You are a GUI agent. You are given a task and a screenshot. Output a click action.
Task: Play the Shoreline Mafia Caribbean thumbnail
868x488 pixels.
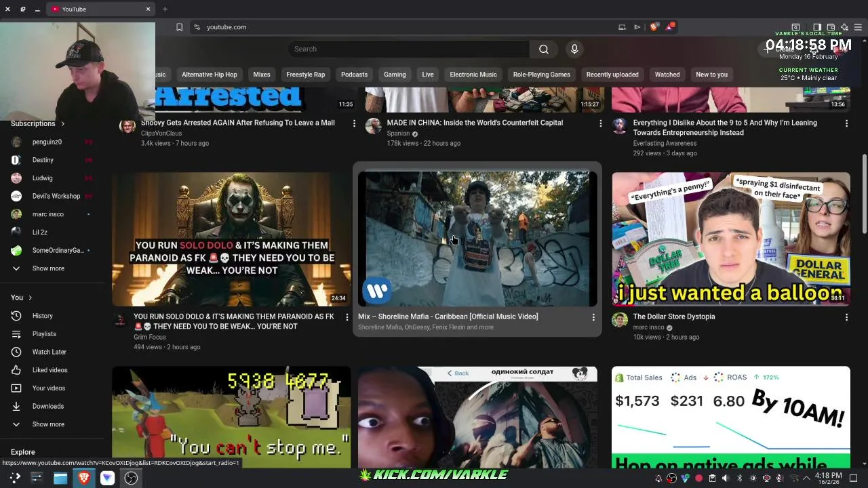click(477, 239)
